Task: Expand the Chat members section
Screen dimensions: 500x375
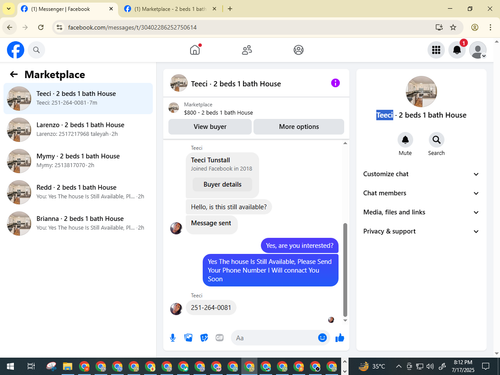Action: 421,193
